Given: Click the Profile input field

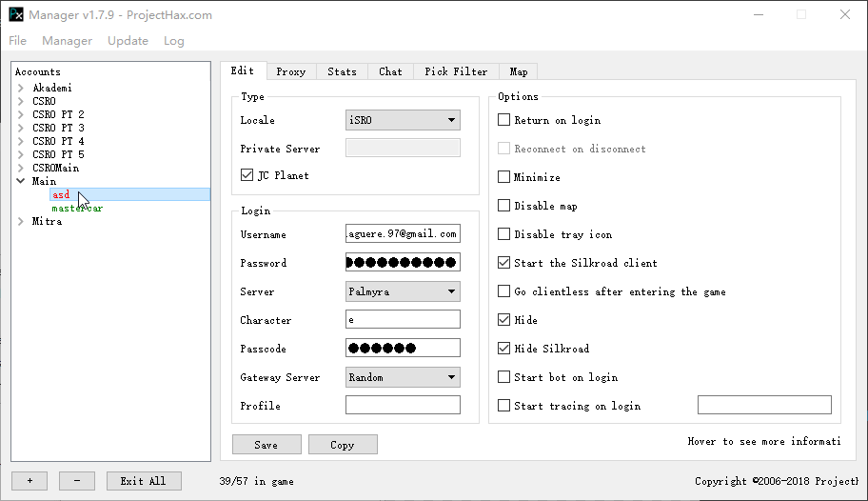Looking at the screenshot, I should [403, 406].
